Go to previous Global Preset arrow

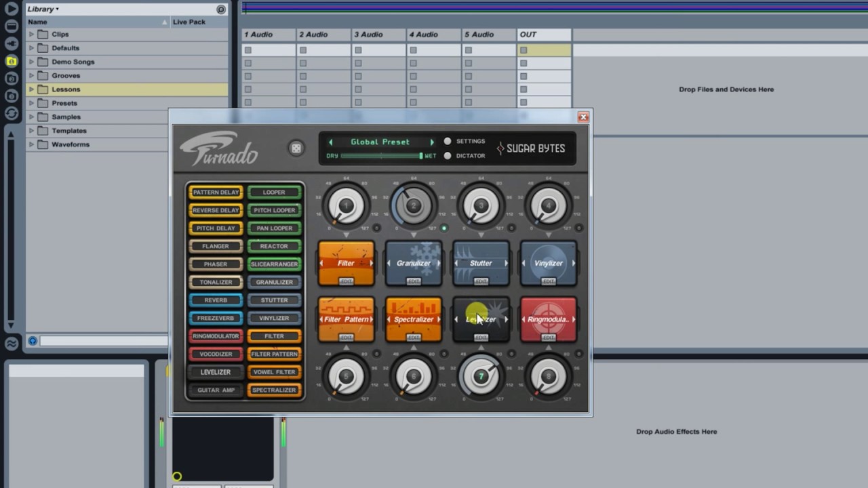331,142
